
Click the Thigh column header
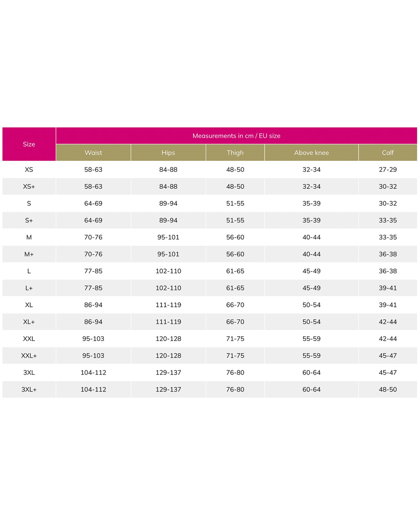tap(235, 153)
